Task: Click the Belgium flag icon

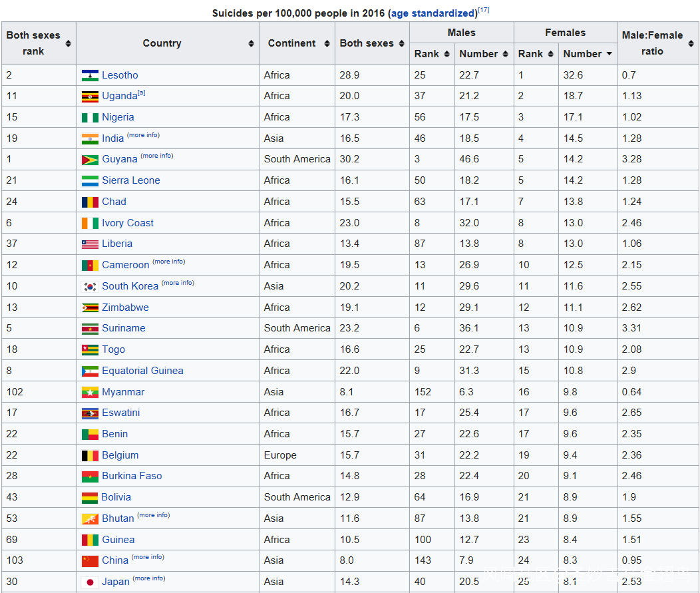Action: click(x=90, y=455)
